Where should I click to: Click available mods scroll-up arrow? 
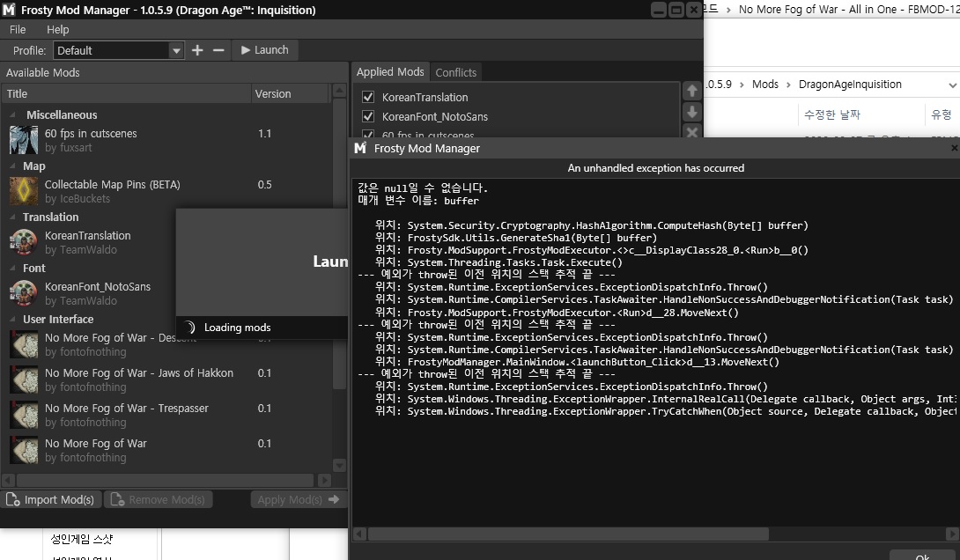(x=339, y=92)
